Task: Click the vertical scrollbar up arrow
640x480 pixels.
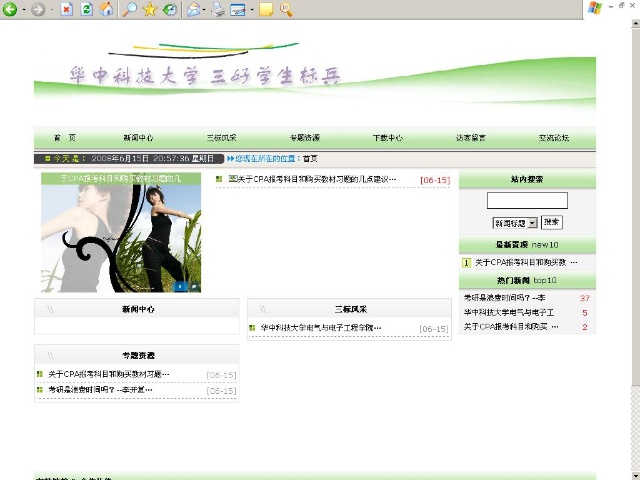Action: pyautogui.click(x=636, y=24)
